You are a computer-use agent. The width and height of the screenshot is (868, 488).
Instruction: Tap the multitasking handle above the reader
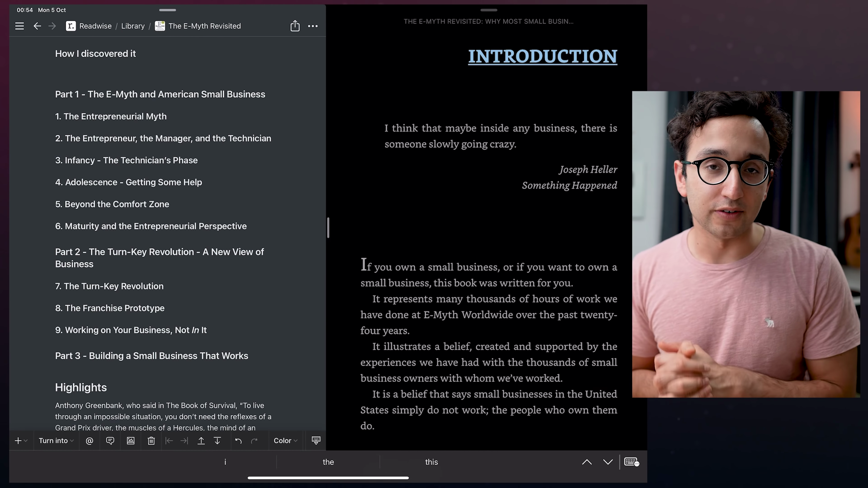click(x=488, y=10)
